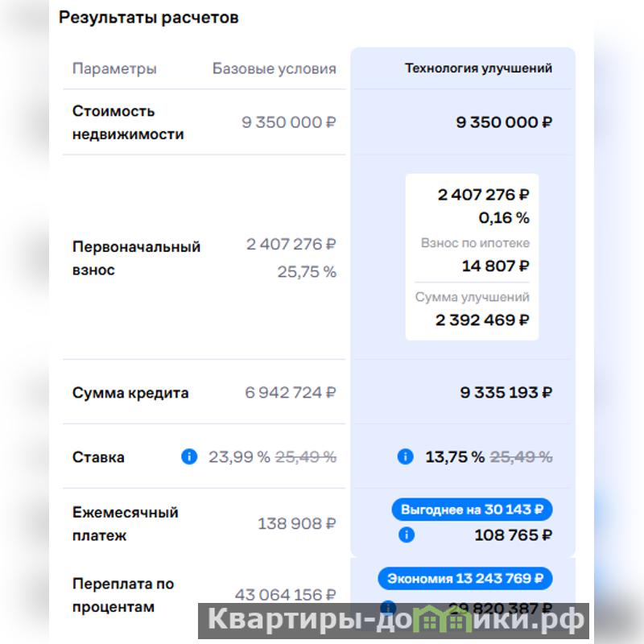Open info tooltip next to 13,75 % rate

406,457
